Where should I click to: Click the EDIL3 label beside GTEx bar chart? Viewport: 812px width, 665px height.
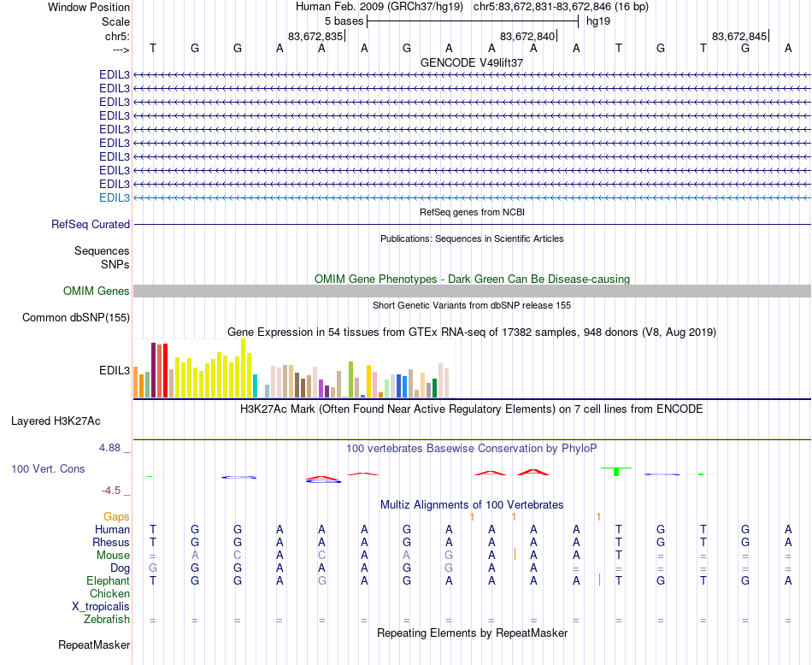pyautogui.click(x=115, y=371)
